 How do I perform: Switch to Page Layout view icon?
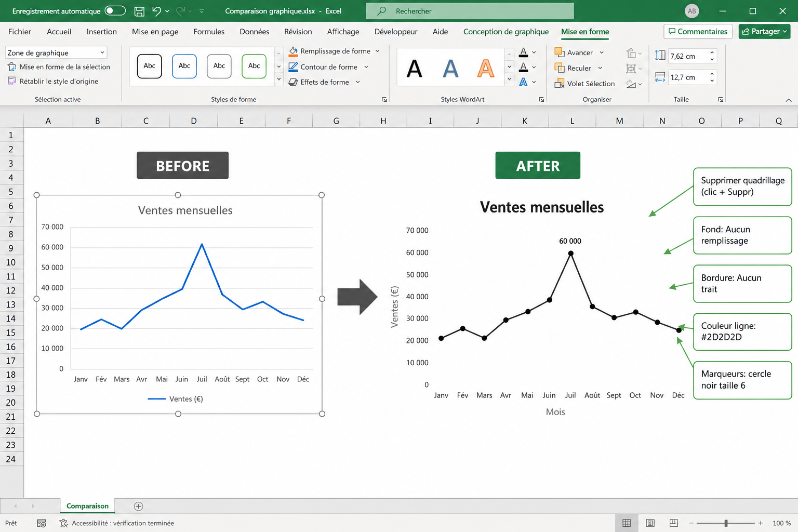(650, 523)
